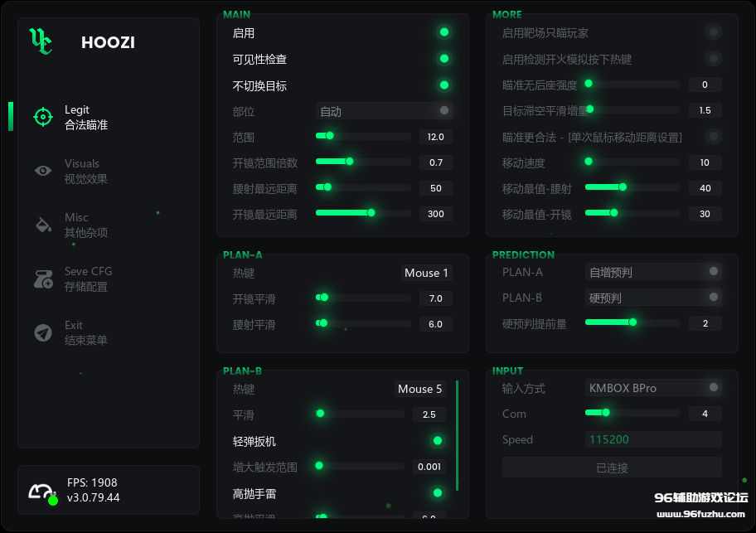Click the 已连接 connection button
Image resolution: width=756 pixels, height=533 pixels.
tap(612, 468)
